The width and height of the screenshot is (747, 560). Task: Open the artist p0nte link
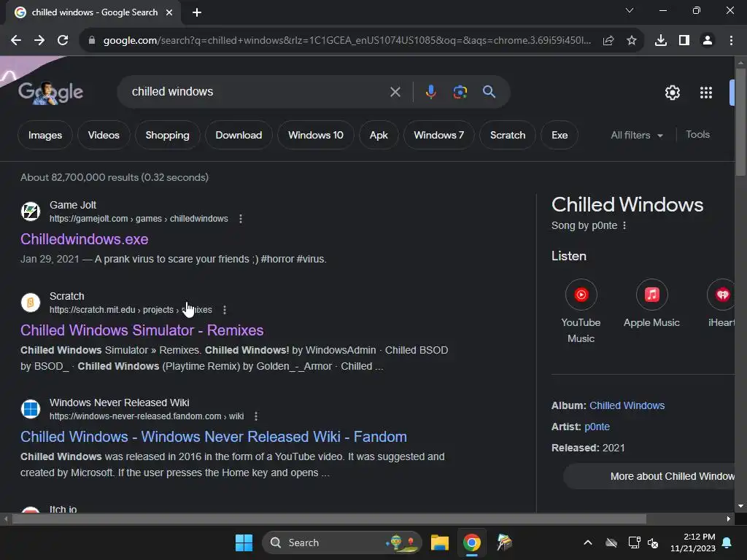597,427
